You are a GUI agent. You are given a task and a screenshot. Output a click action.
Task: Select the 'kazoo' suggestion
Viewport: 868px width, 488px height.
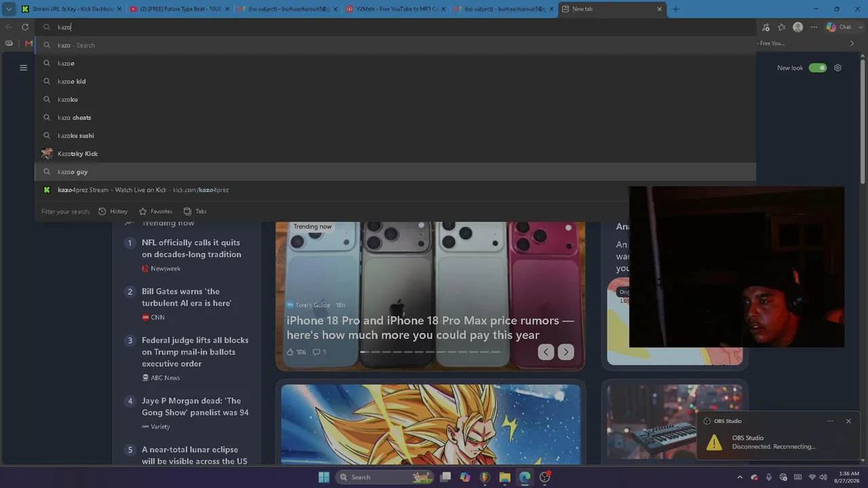[x=395, y=63]
